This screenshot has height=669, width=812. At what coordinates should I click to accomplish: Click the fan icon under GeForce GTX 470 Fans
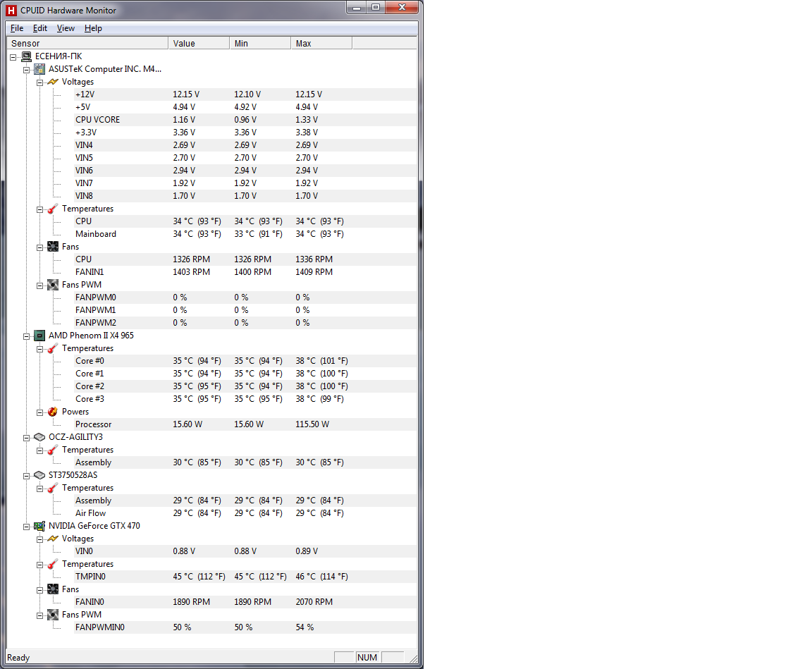(x=53, y=589)
